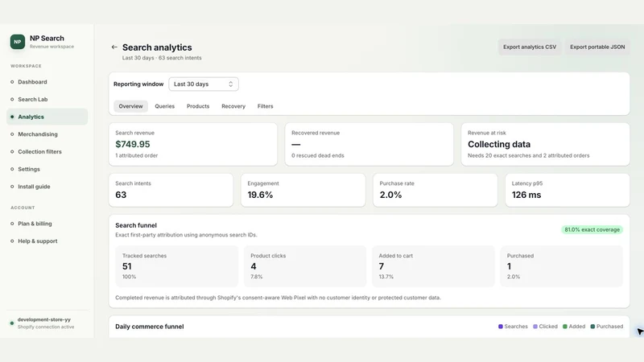The height and width of the screenshot is (362, 644).
Task: Open Plan & billing under Account
Action: point(47,224)
